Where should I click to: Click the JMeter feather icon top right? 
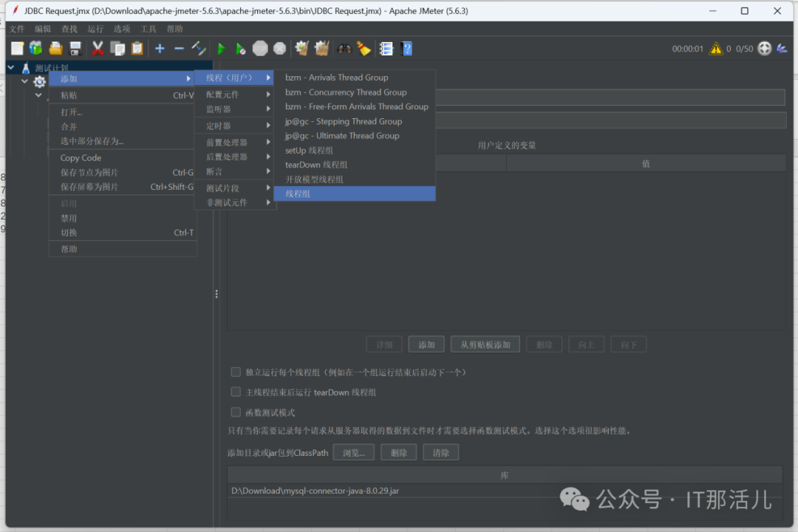[782, 48]
